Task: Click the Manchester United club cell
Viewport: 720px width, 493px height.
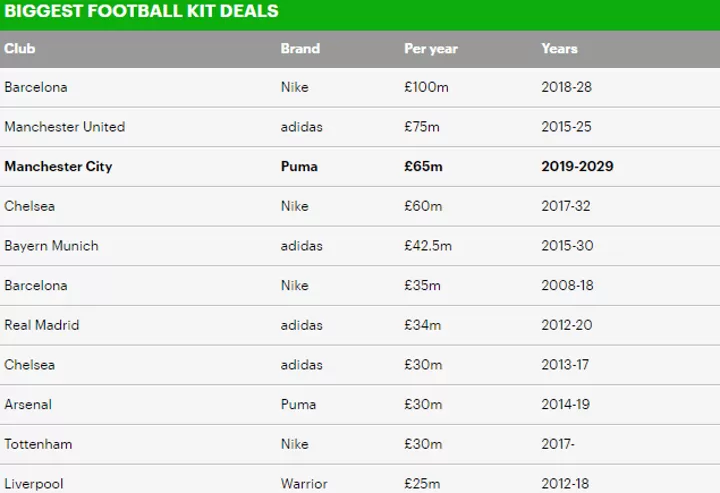Action: tap(64, 127)
